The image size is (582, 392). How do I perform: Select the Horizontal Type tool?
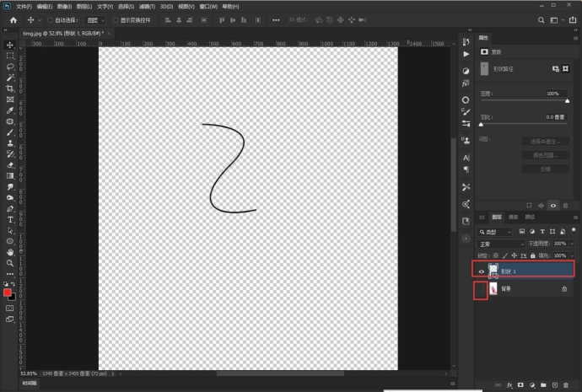coord(10,219)
